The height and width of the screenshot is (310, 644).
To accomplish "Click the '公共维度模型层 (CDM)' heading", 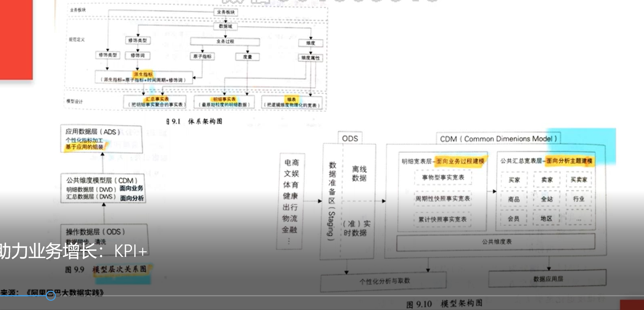I will [x=102, y=181].
